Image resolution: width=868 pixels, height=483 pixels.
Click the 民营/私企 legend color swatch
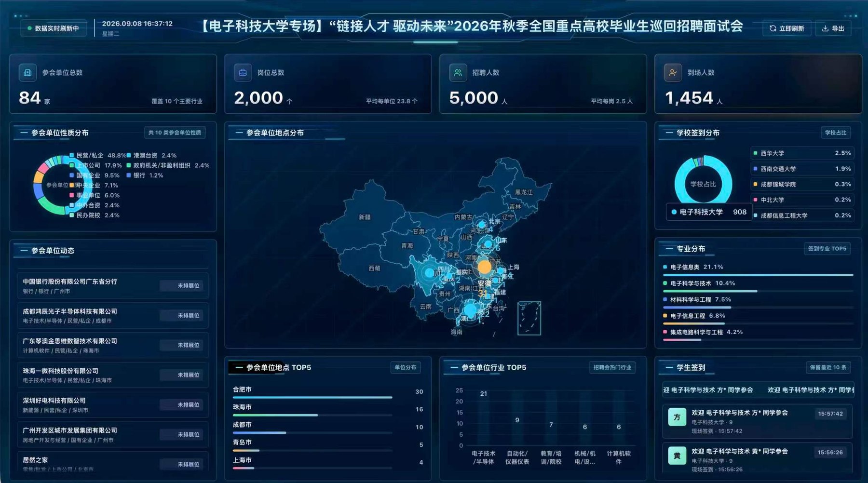point(72,155)
